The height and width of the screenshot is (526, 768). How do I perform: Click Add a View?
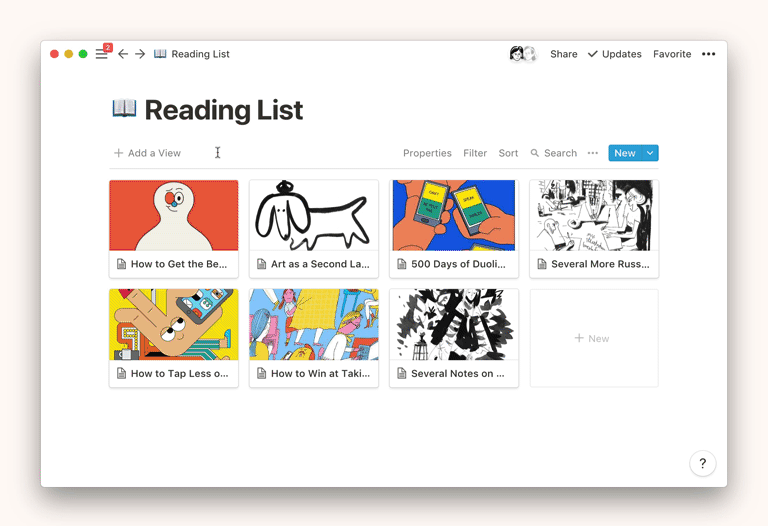click(148, 153)
